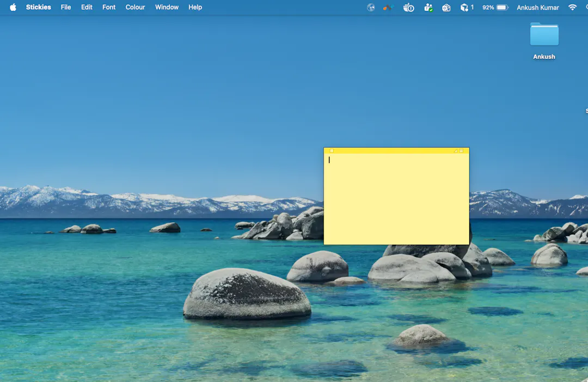Open the Window menu

(x=167, y=7)
